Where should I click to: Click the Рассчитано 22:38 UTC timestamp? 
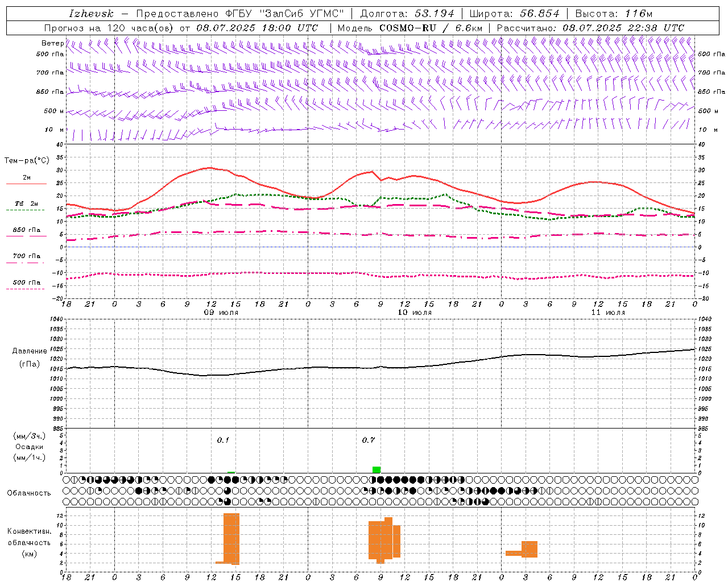[x=590, y=28]
